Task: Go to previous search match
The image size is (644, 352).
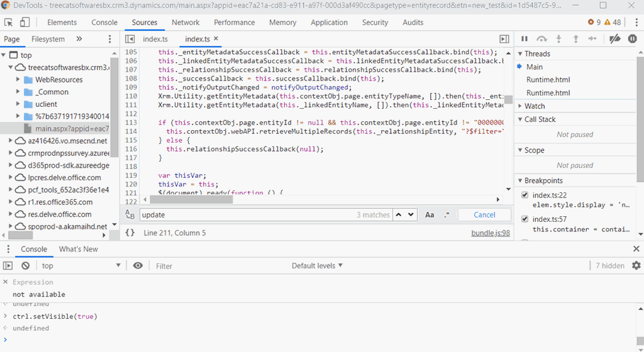Action: tap(398, 214)
